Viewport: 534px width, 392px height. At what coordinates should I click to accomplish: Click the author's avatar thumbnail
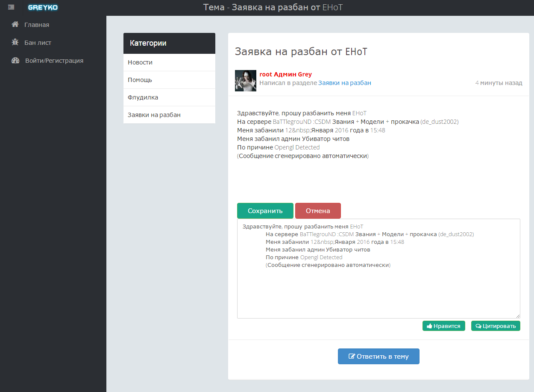click(x=246, y=81)
